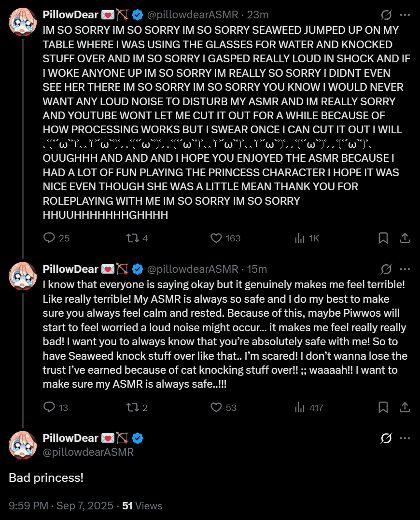The width and height of the screenshot is (420, 520).
Task: Repost the tweet with 2 reposts
Action: tap(132, 408)
